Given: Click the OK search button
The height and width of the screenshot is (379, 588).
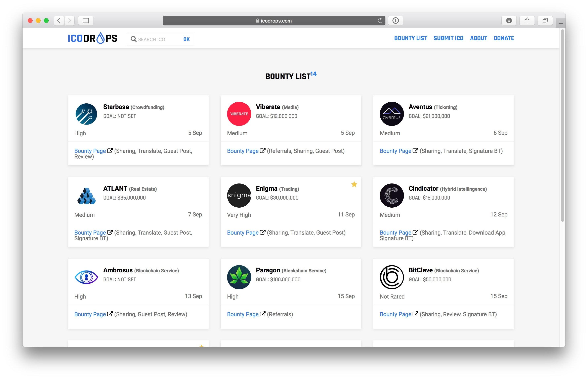Looking at the screenshot, I should [x=186, y=39].
